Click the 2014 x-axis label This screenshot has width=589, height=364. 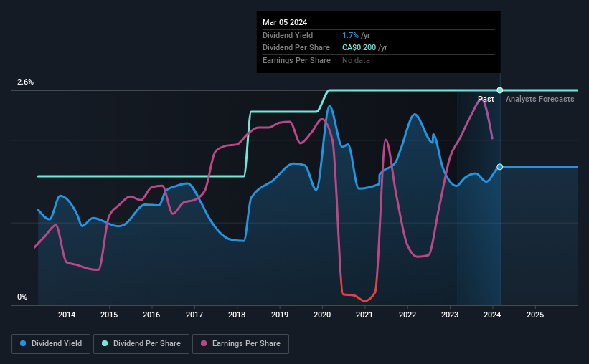(x=67, y=315)
